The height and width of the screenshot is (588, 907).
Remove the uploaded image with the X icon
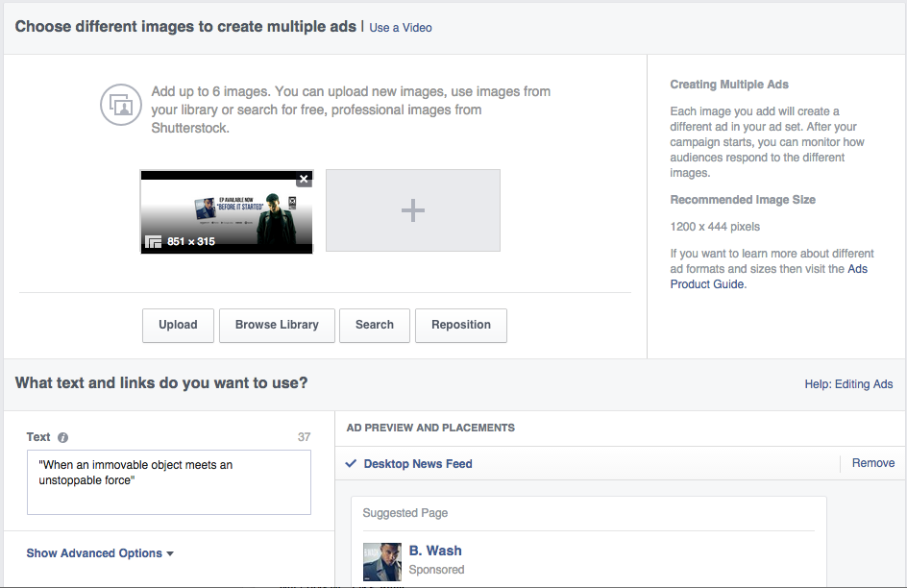click(304, 179)
